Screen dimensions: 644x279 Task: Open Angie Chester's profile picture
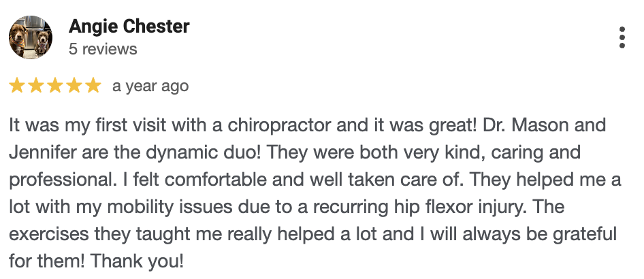tap(30, 38)
